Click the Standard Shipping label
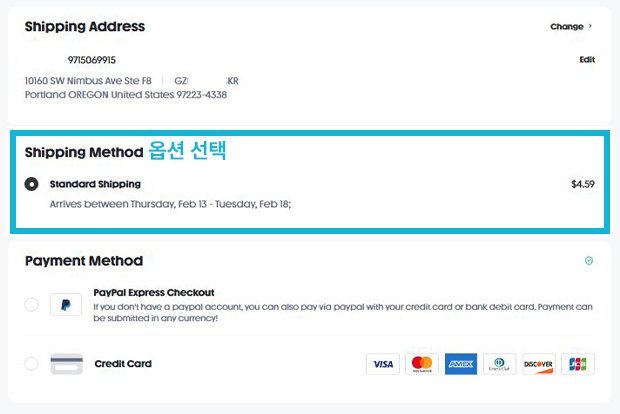 coord(95,184)
